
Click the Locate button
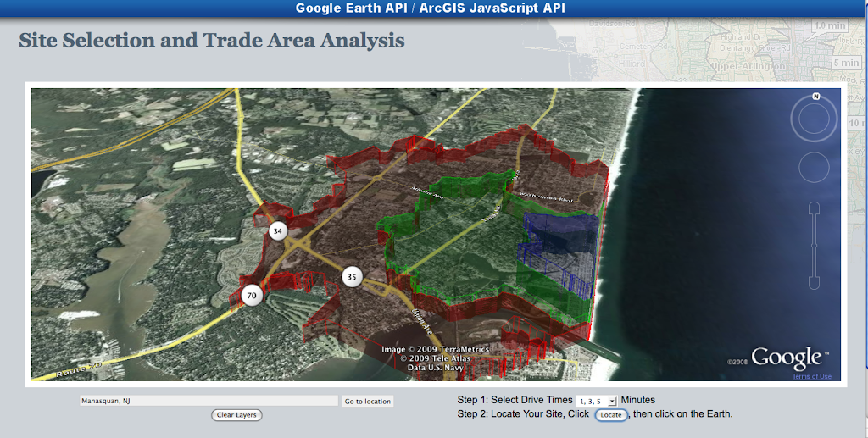[611, 415]
